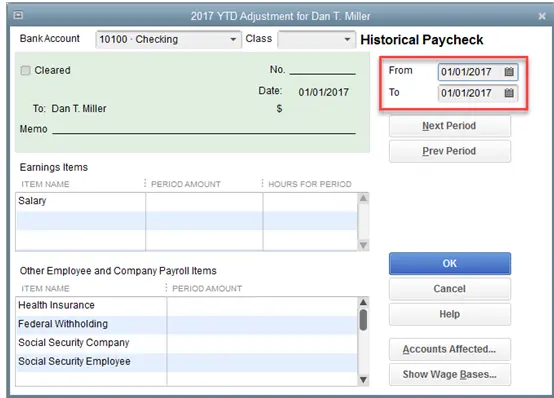The image size is (554, 398).
Task: Confirm with the OK button
Action: (450, 264)
